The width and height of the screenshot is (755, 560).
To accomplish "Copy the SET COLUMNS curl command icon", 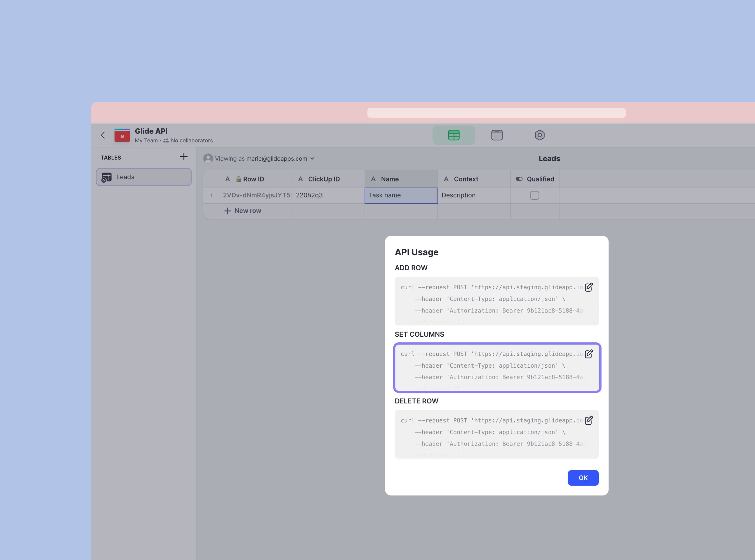I will [x=588, y=354].
